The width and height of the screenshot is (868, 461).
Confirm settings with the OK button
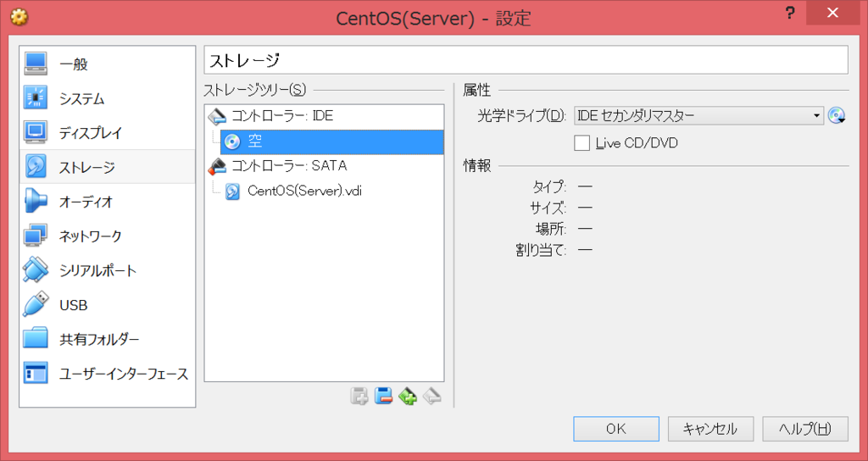(x=616, y=429)
